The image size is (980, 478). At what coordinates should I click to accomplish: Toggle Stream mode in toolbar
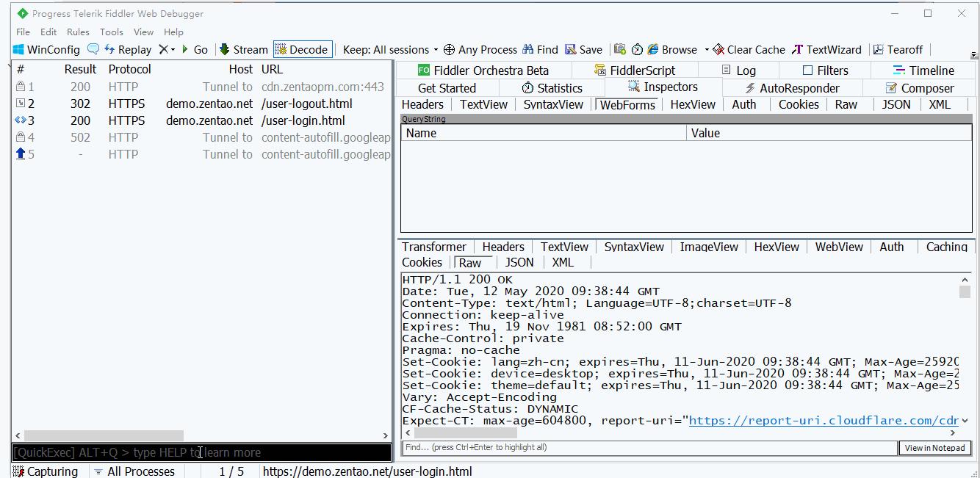[x=243, y=49]
